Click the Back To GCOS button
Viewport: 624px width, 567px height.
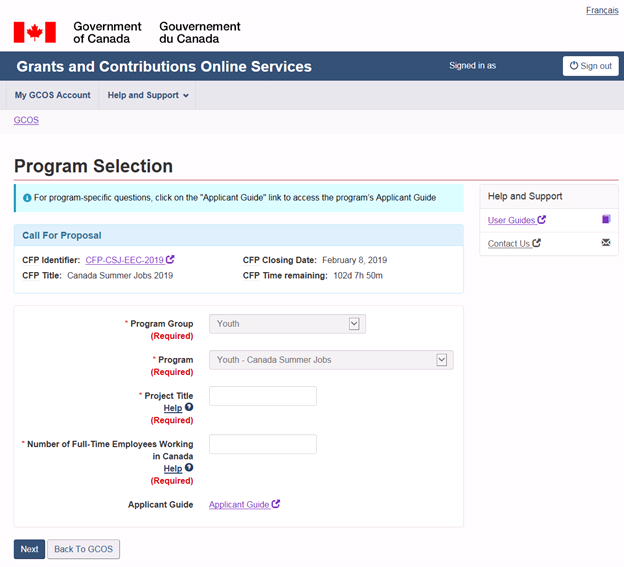coord(83,549)
